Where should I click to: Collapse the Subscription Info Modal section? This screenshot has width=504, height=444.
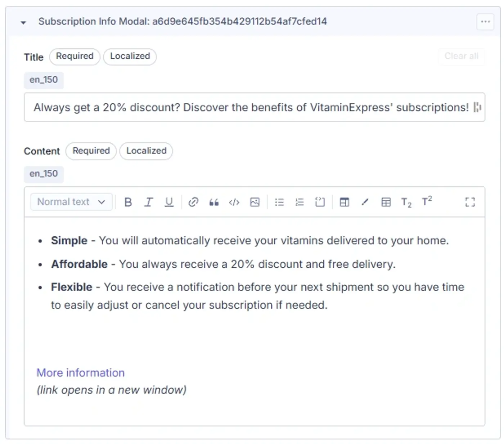coord(23,22)
